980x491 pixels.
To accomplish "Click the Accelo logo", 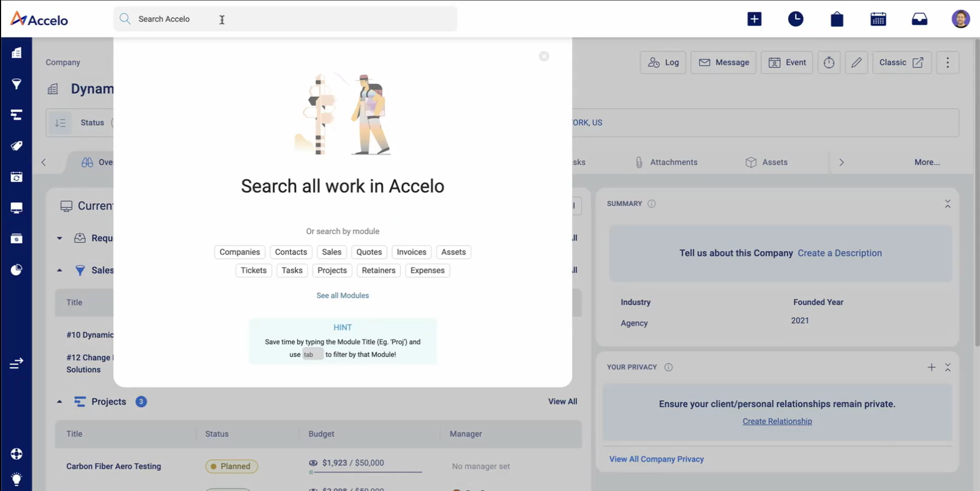I will point(39,19).
